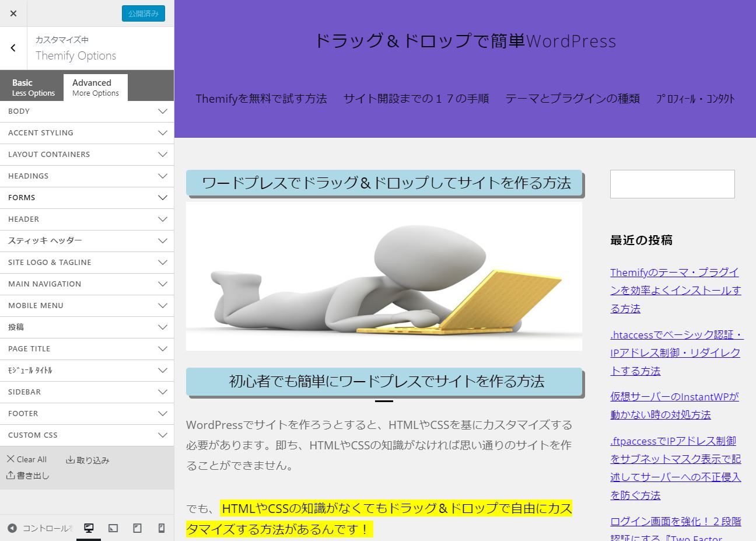Select portrait tablet preview icon
The width and height of the screenshot is (756, 541).
pos(137,528)
